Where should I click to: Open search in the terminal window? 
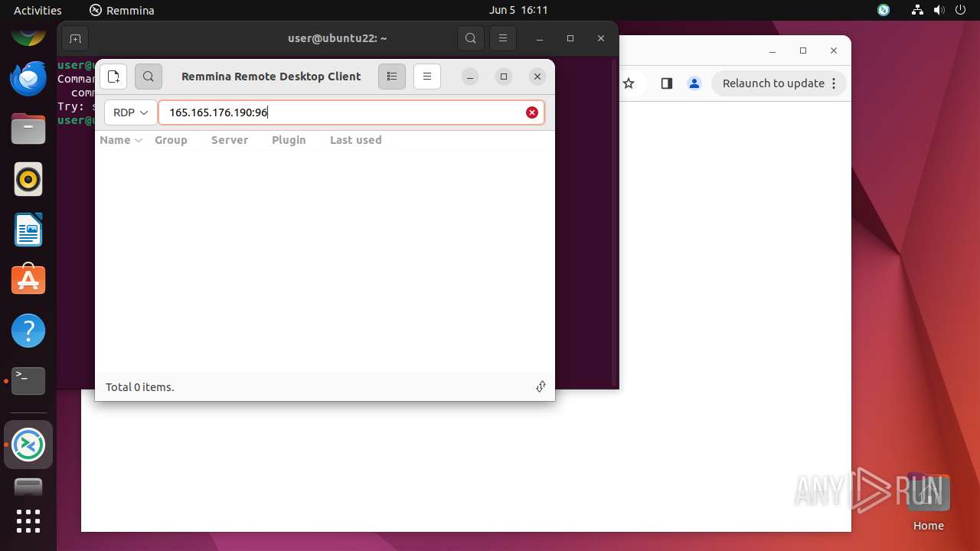click(x=471, y=38)
